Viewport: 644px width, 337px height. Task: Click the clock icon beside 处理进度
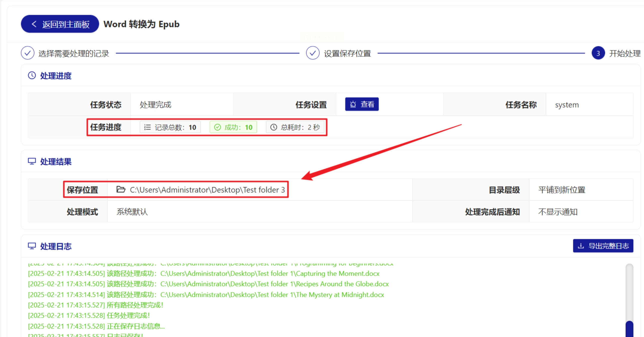(32, 75)
